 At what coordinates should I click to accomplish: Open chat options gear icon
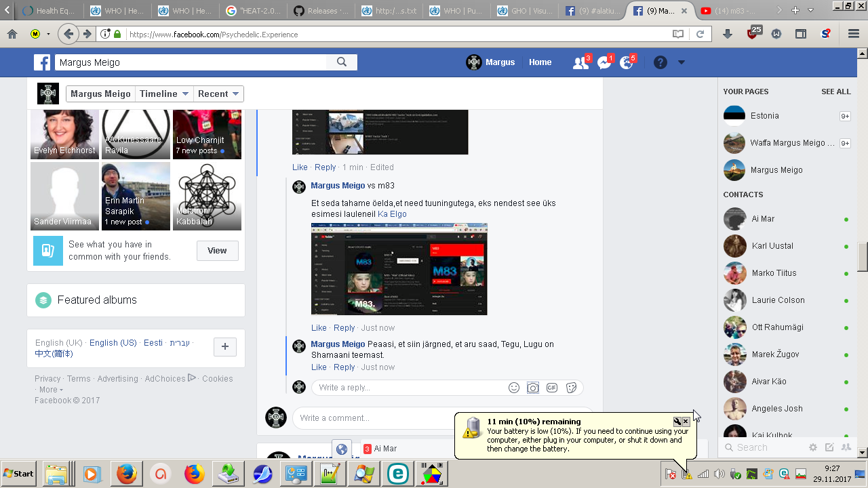tap(813, 447)
